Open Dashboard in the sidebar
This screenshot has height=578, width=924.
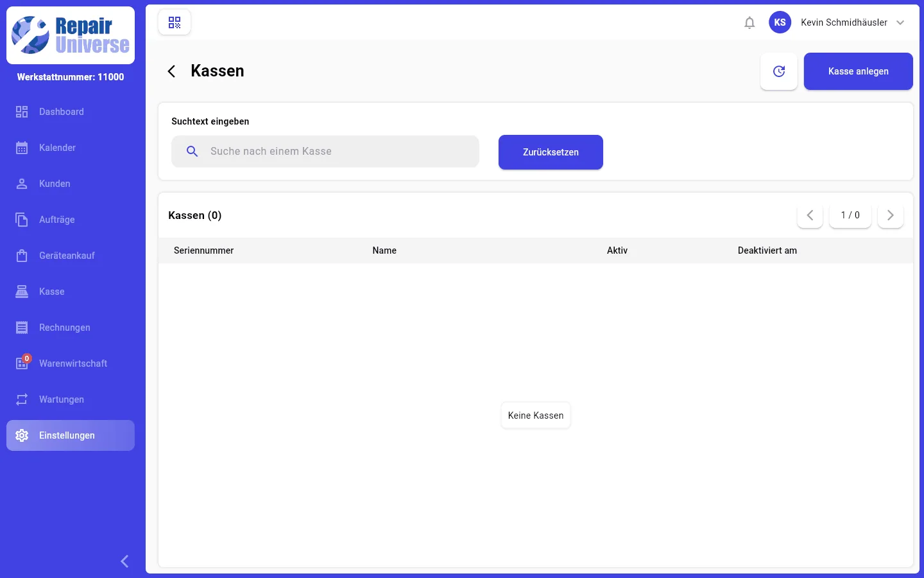pos(71,112)
